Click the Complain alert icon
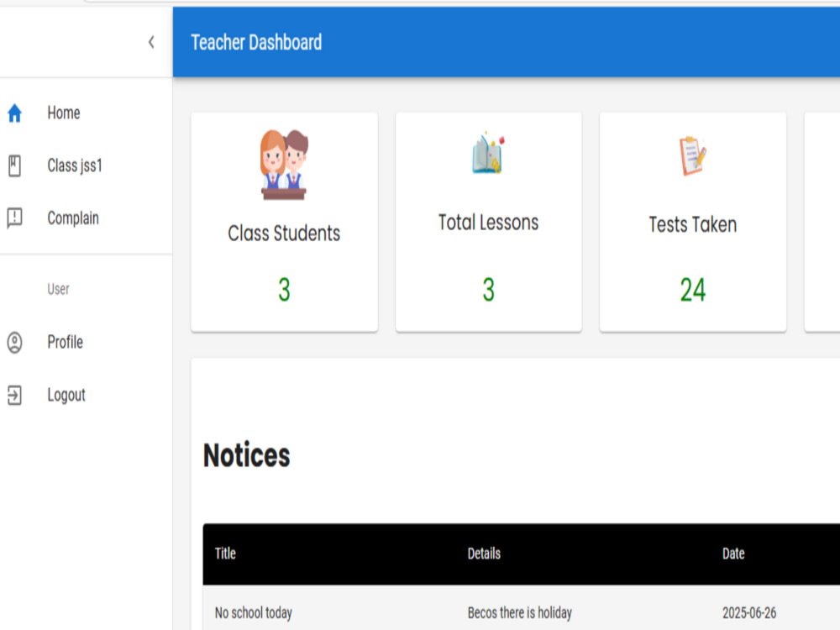Viewport: 840px width, 630px height. (x=14, y=218)
